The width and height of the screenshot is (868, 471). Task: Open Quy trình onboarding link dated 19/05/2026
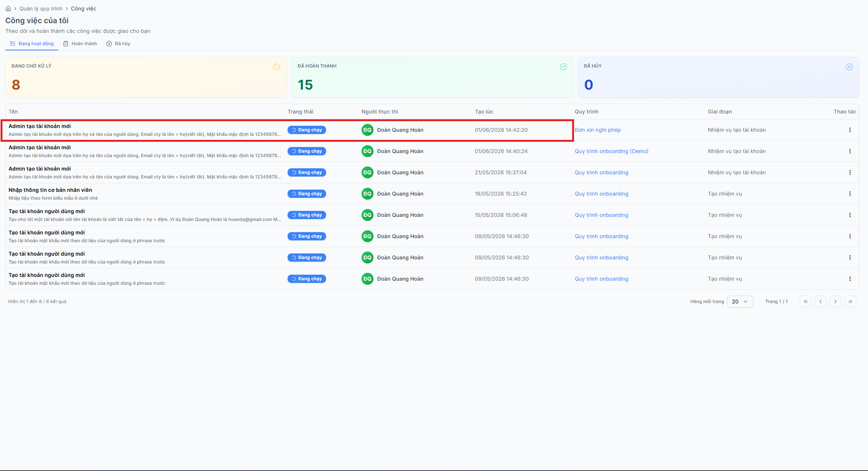[601, 194]
